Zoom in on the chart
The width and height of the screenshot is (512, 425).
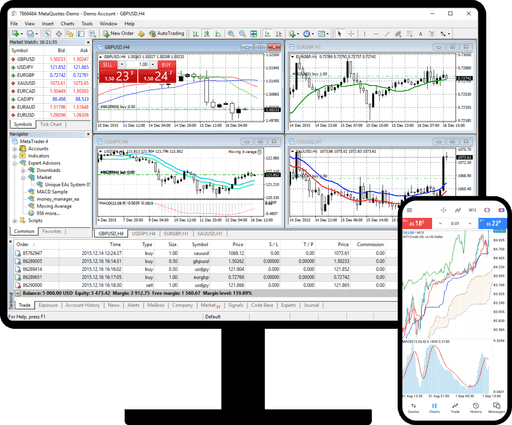coord(231,34)
